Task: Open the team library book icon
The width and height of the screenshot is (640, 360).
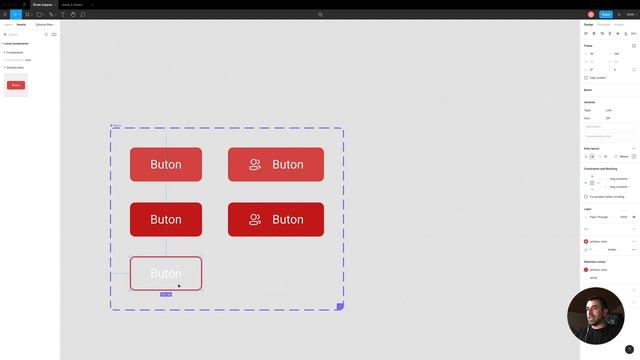Action: [46, 35]
